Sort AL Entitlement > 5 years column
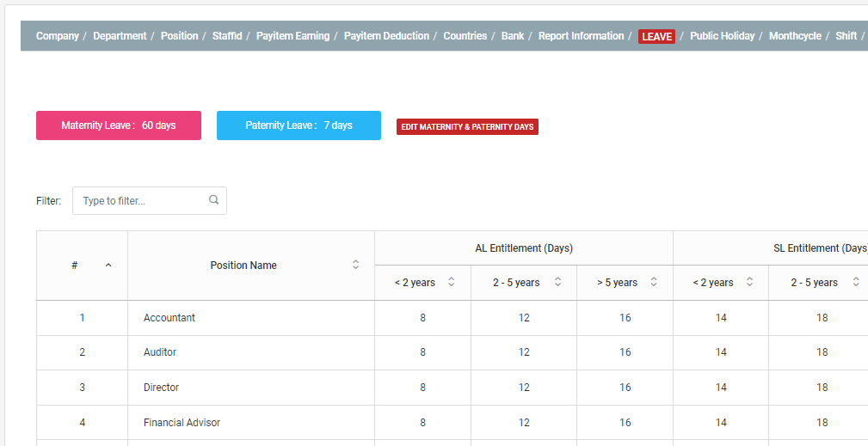 point(653,282)
